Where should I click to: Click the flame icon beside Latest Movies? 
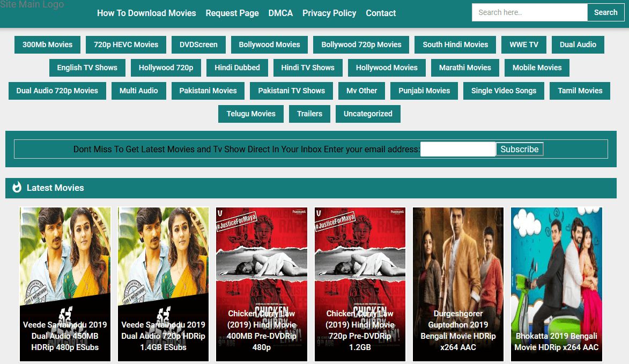tap(17, 187)
